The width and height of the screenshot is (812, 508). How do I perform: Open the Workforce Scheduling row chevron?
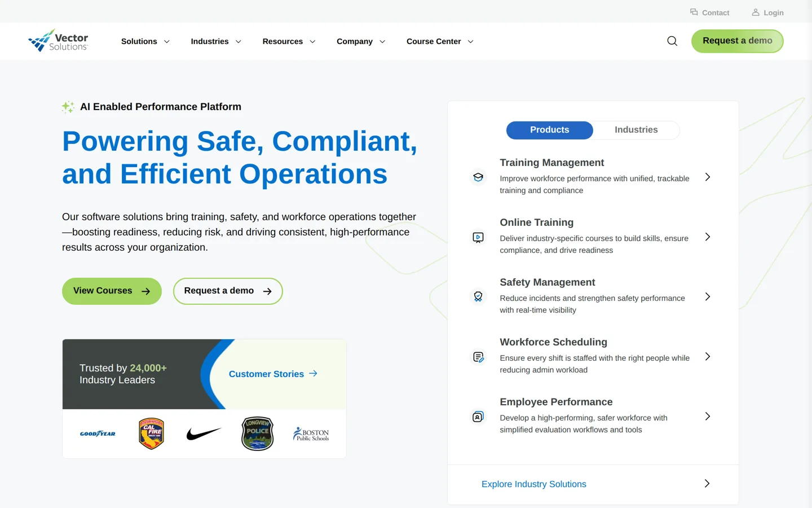pos(708,357)
